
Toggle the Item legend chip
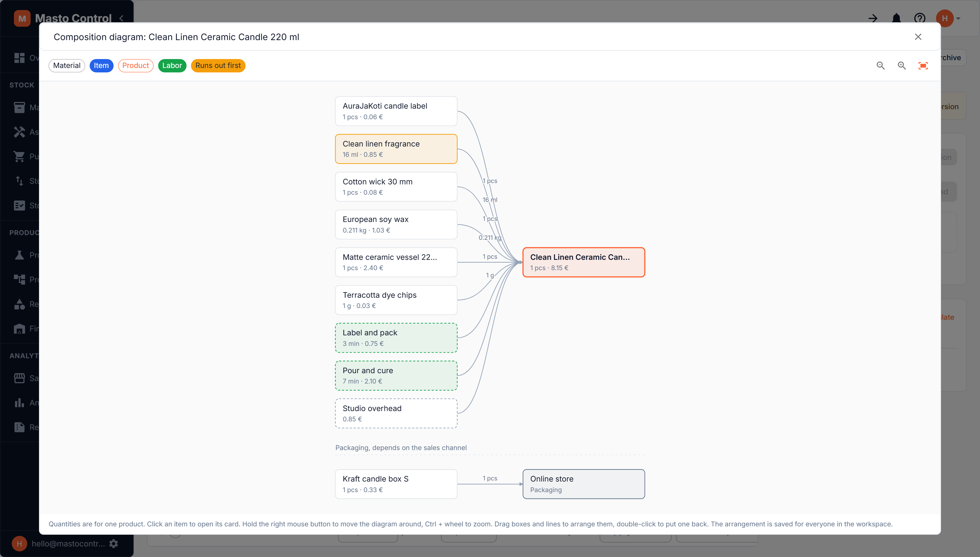(x=101, y=65)
